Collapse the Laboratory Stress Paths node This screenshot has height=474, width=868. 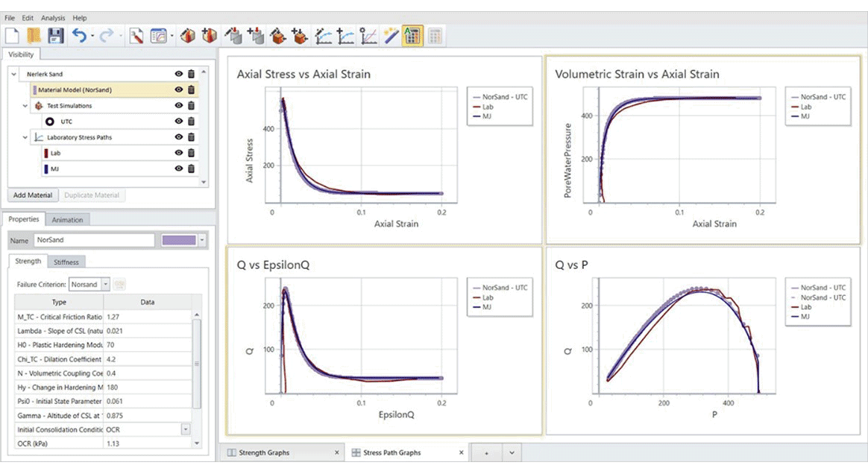pos(25,137)
